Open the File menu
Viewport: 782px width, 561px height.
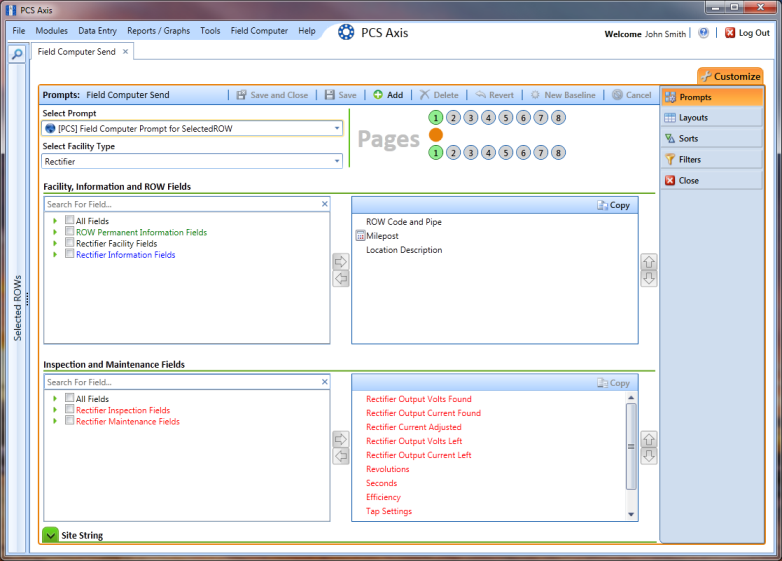19,31
